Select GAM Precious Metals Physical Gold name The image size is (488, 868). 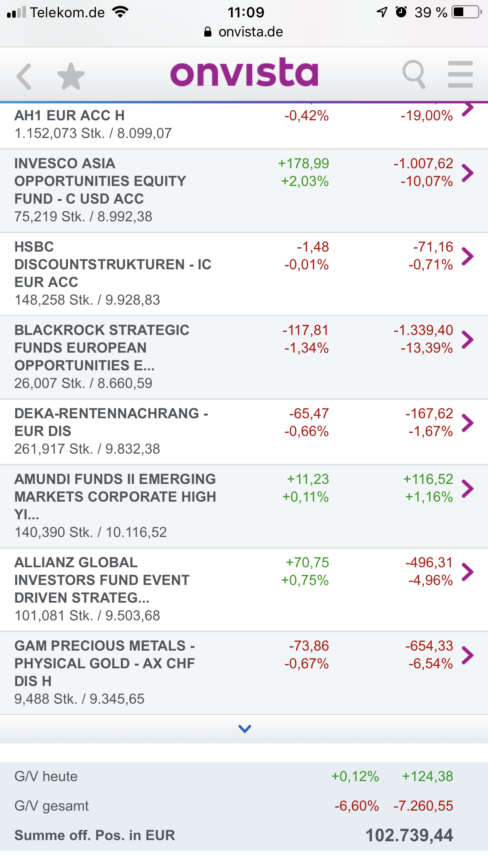click(x=105, y=664)
